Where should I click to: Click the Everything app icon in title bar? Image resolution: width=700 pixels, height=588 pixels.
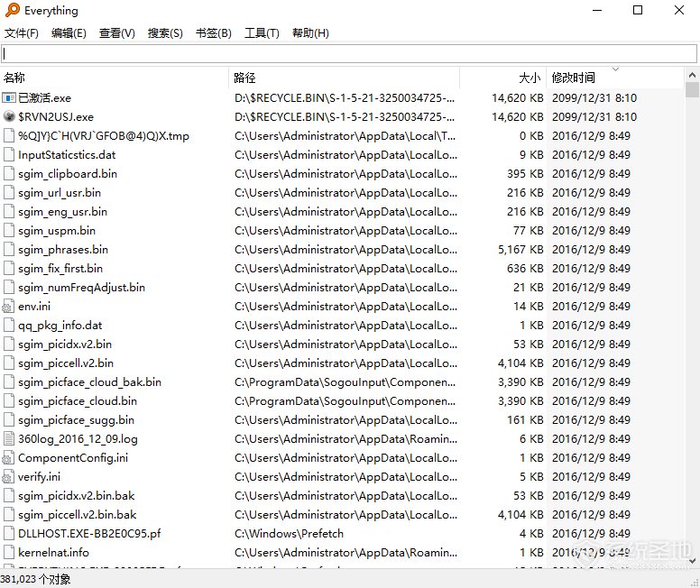[13, 10]
